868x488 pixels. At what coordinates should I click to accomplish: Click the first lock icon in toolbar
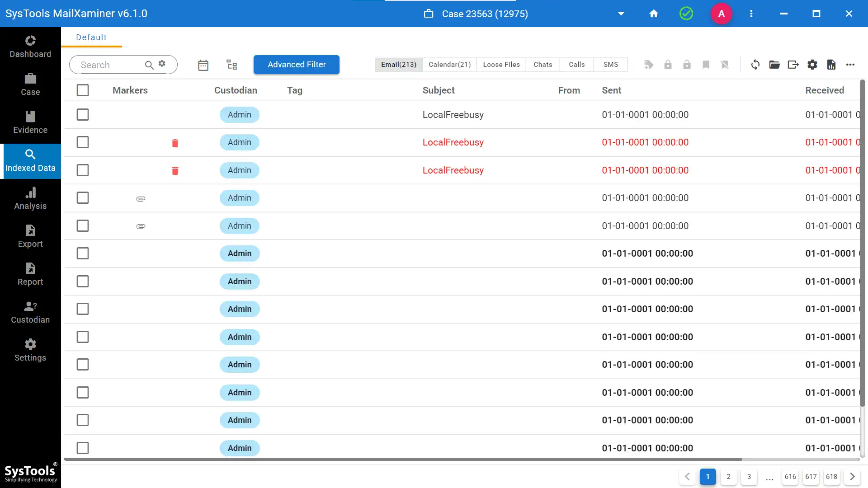pos(668,65)
